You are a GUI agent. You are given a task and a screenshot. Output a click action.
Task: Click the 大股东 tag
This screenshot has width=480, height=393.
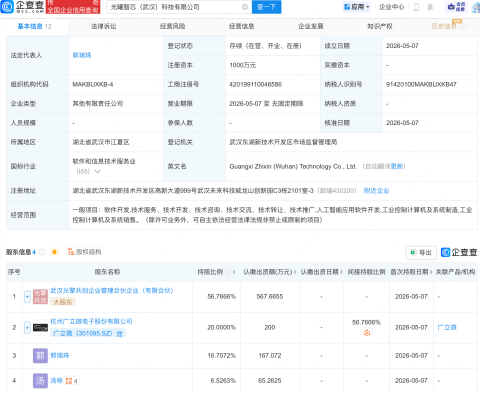[x=63, y=302]
